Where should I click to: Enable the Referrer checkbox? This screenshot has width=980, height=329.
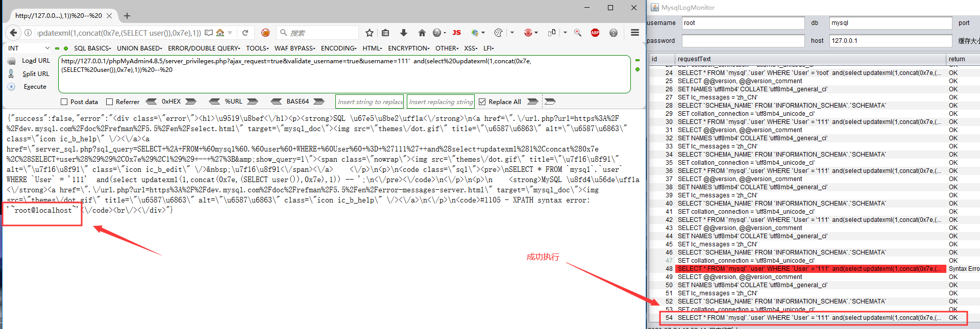[x=109, y=102]
